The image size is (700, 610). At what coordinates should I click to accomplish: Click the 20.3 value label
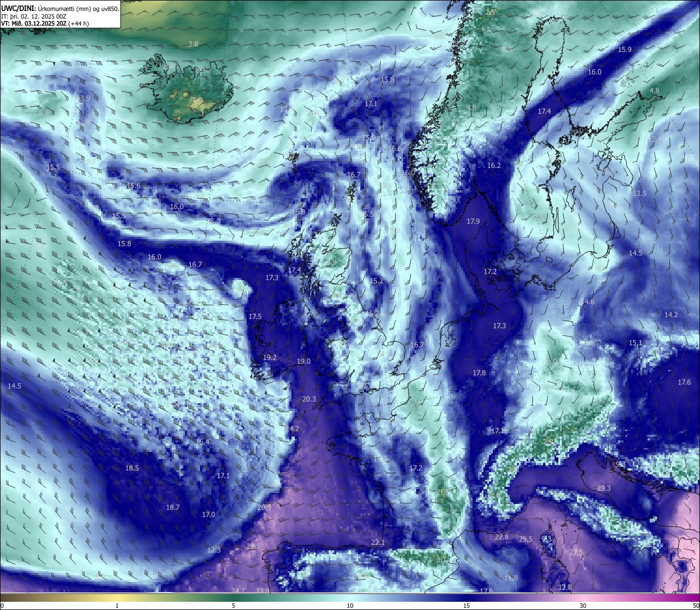pyautogui.click(x=309, y=399)
